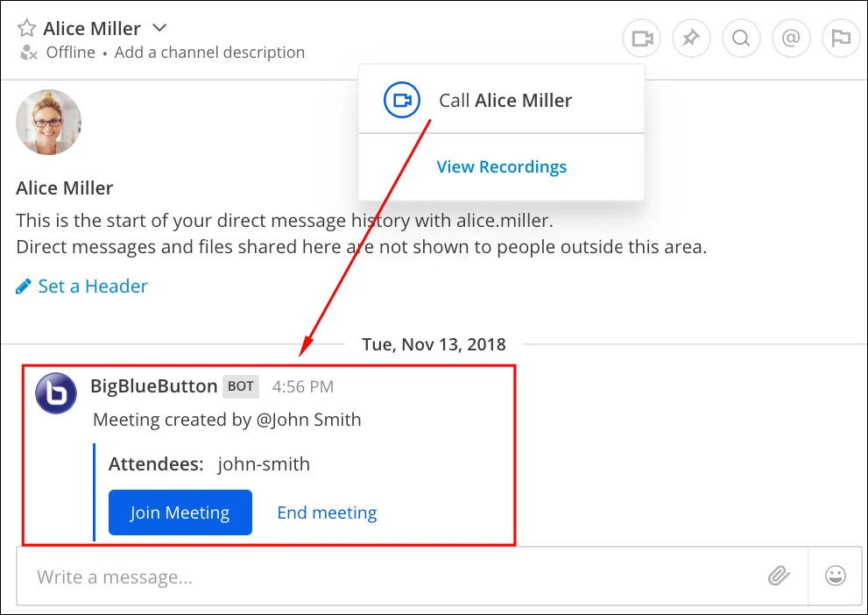
Task: Click the Set a Header link
Action: tap(93, 286)
